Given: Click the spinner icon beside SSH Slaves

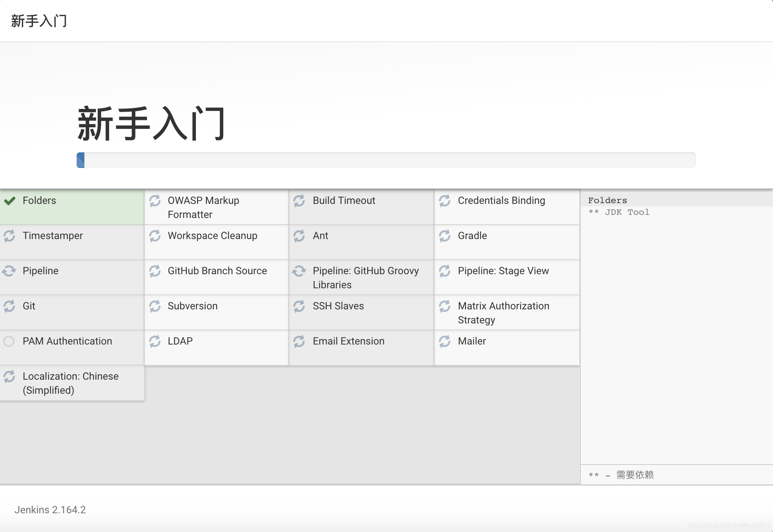Looking at the screenshot, I should (299, 306).
